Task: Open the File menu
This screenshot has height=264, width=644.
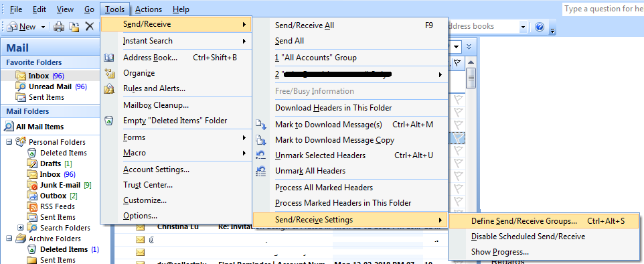Action: (16, 9)
